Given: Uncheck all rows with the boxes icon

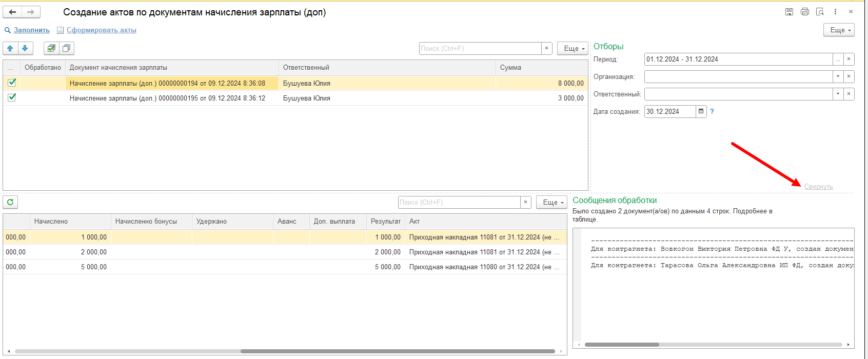Looking at the screenshot, I should (66, 48).
